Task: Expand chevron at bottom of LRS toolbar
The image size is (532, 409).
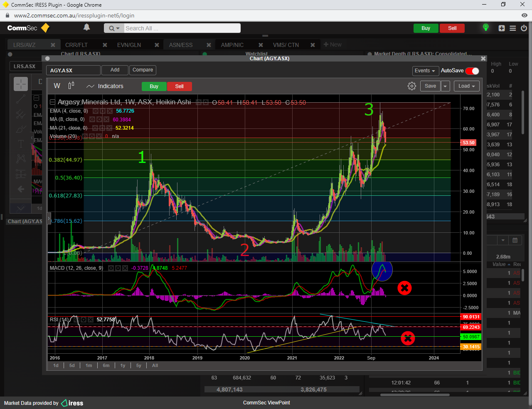Action: 21,208
